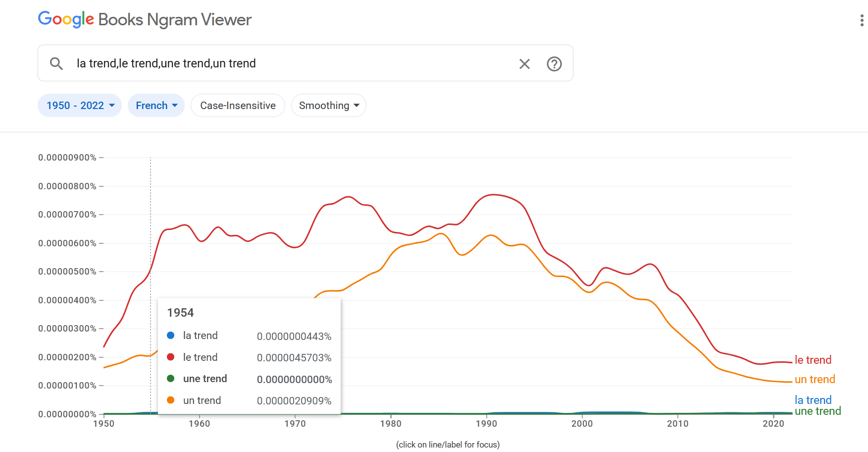Click the 1990 x-axis label
The height and width of the screenshot is (452, 868).
(x=486, y=424)
